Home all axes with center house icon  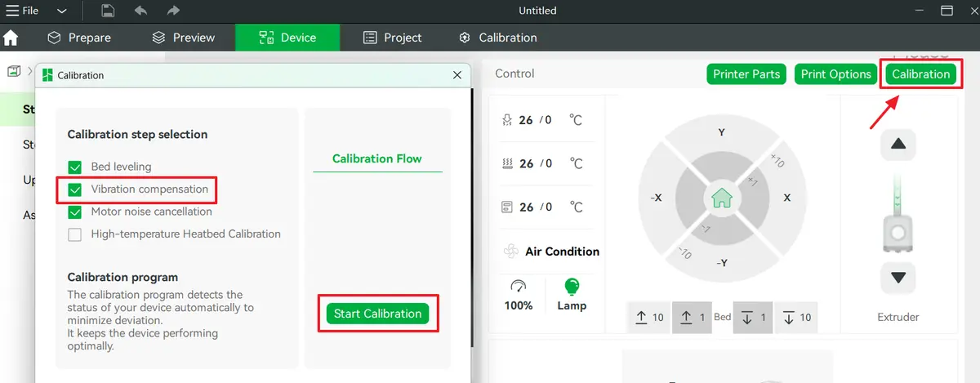722,198
